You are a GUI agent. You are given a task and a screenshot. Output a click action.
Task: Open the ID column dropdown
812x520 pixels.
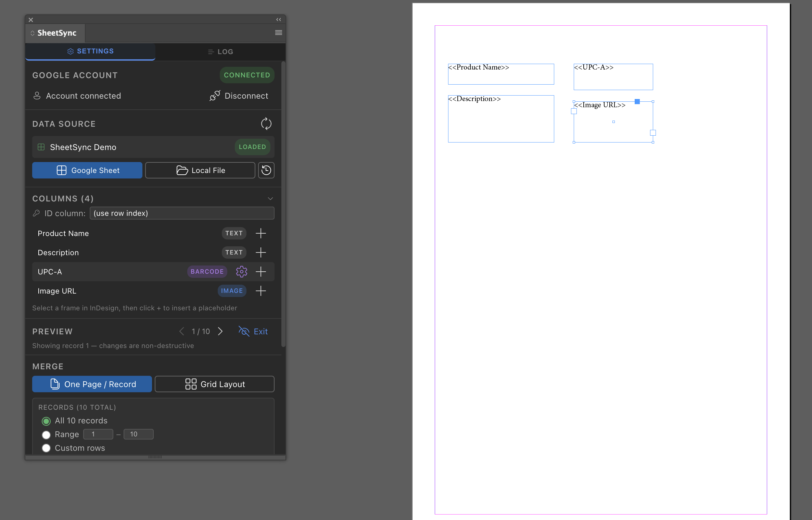182,213
